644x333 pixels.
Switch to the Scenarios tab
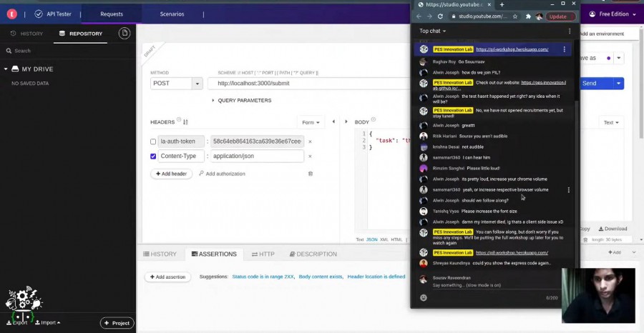point(172,14)
